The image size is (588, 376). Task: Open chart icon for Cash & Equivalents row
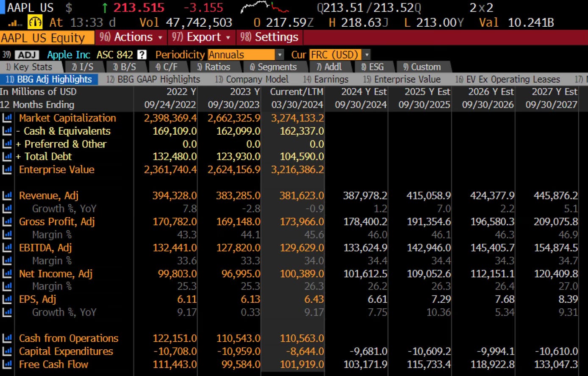(7, 131)
